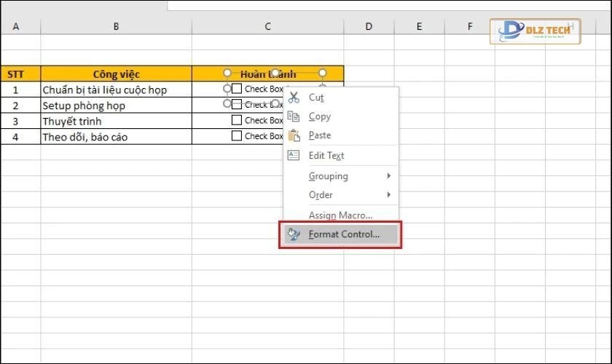Expand the Order submenu arrow

[x=389, y=195]
